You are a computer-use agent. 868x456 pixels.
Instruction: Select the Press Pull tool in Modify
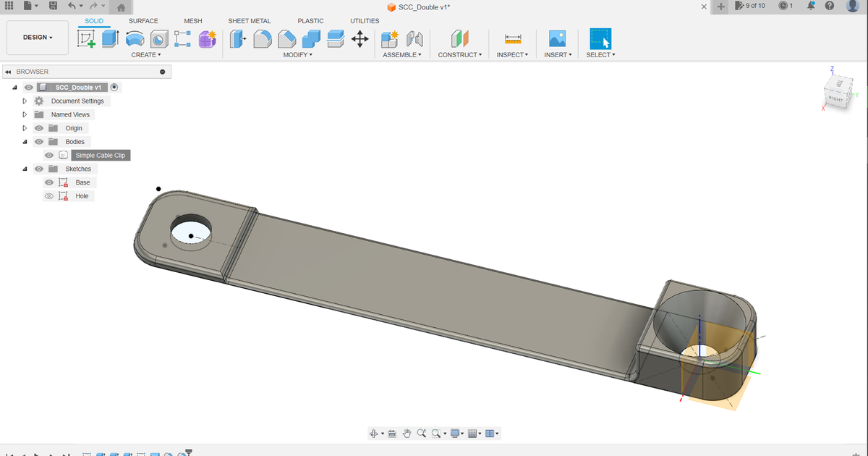pos(239,39)
